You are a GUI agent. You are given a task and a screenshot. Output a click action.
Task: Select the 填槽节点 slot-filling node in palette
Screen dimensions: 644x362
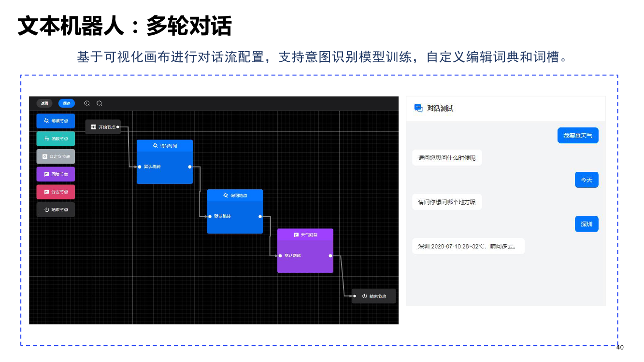56,121
